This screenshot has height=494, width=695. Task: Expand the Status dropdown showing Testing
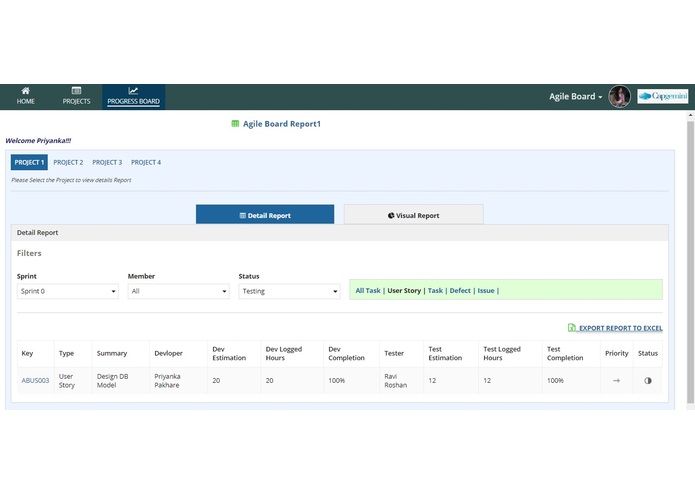[x=289, y=291]
